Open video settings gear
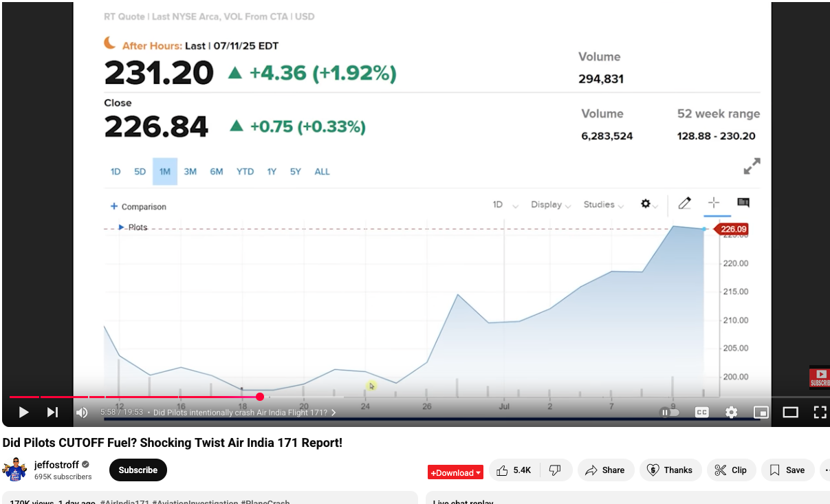Image resolution: width=830 pixels, height=504 pixels. 731,413
